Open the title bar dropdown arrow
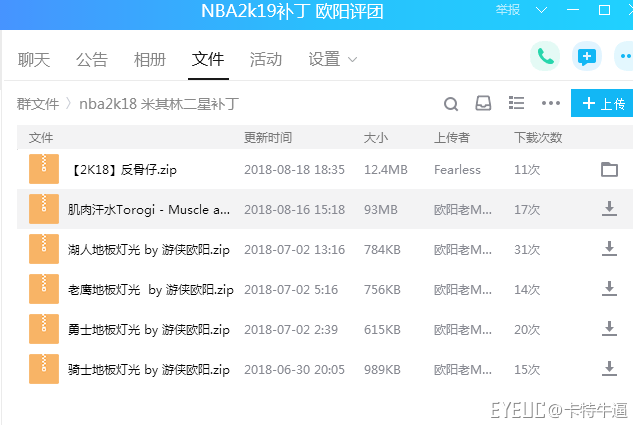Image resolution: width=633 pixels, height=425 pixels. click(541, 10)
